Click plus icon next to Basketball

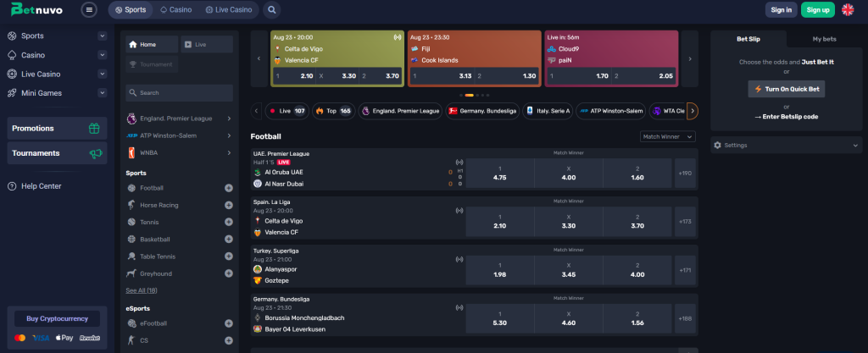coord(228,240)
